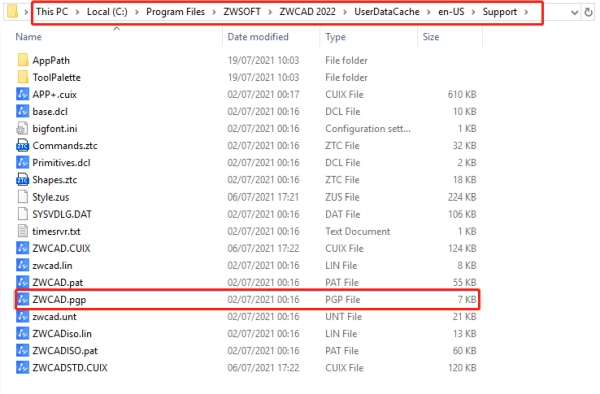Go to ZWSOFT in the breadcrumb path
This screenshot has width=600, height=394.
click(x=242, y=12)
